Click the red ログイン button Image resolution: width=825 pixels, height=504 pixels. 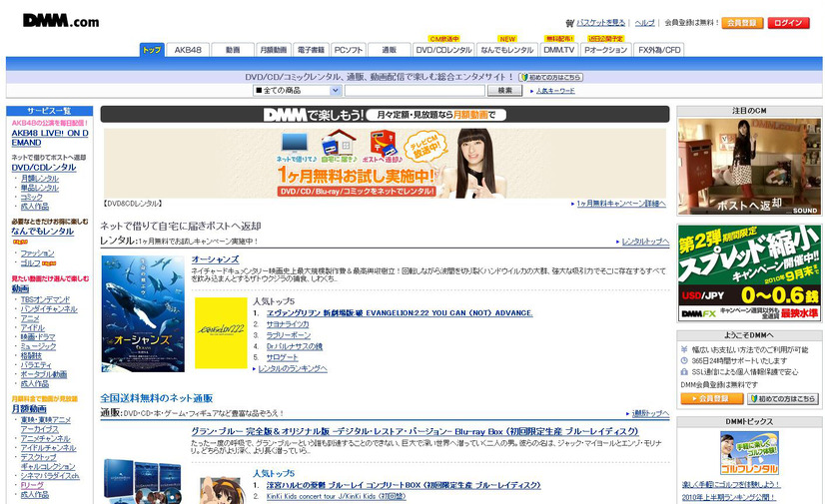click(x=788, y=23)
